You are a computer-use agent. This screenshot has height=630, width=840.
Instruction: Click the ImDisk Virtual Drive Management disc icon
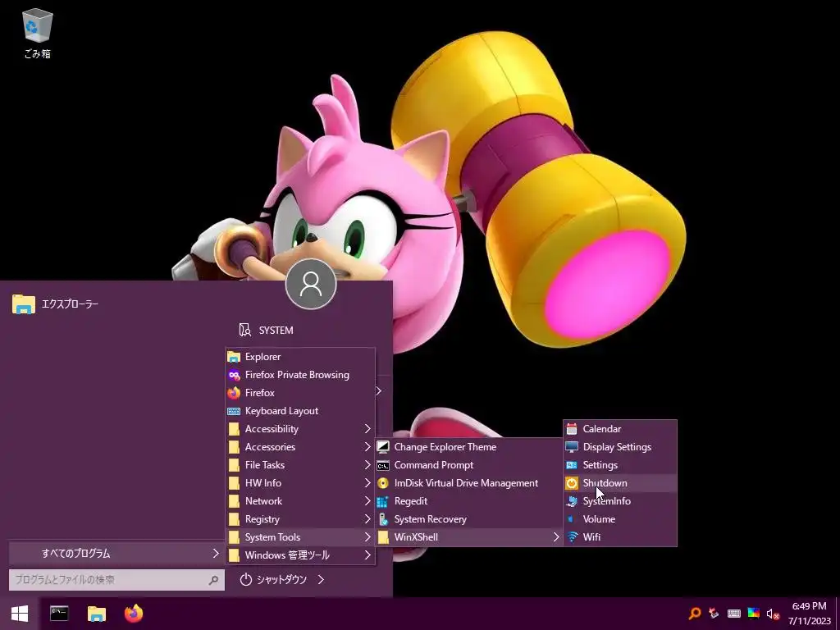(x=383, y=482)
